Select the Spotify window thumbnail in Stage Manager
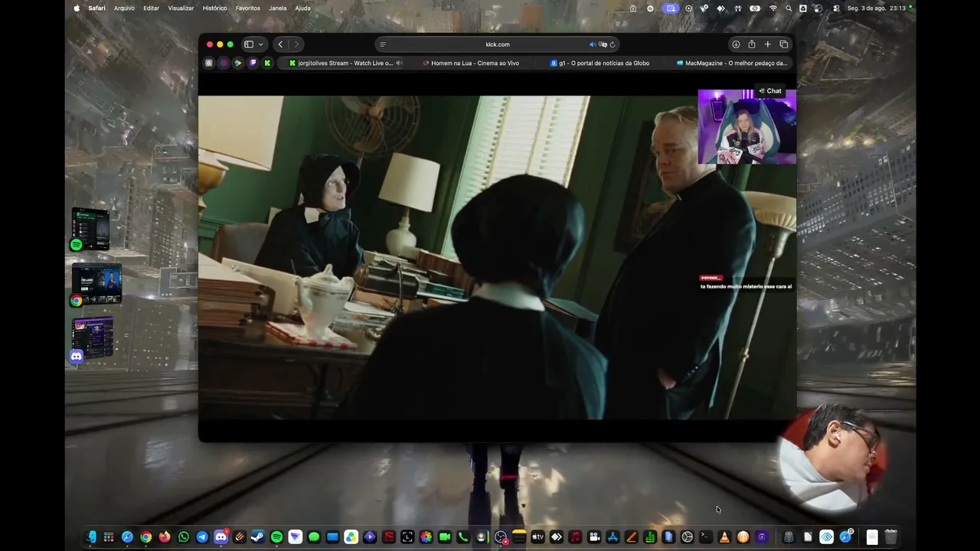 (90, 228)
